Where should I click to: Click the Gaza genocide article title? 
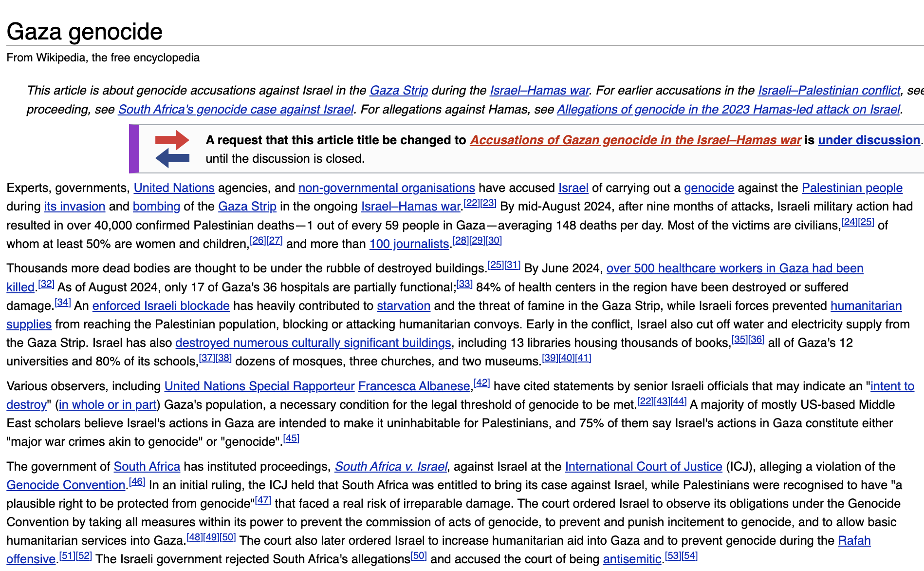pyautogui.click(x=84, y=32)
